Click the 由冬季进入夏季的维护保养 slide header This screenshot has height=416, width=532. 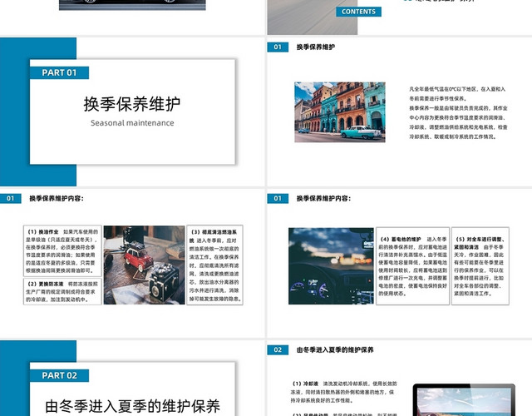tap(335, 349)
